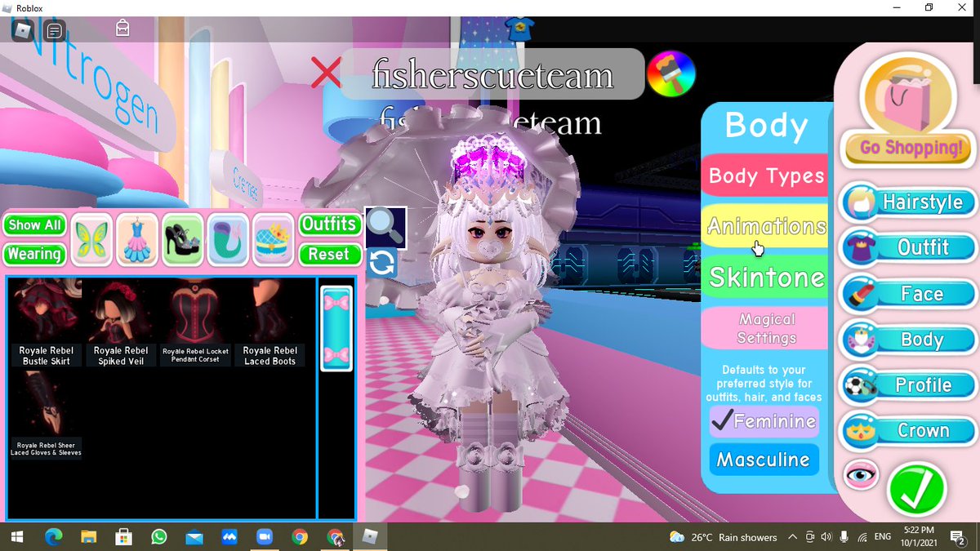Open the wings category butterfly icon

[x=91, y=239]
